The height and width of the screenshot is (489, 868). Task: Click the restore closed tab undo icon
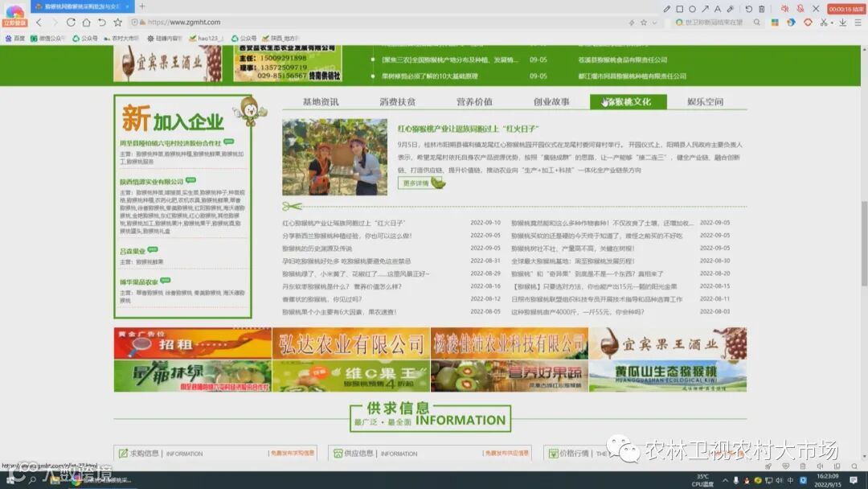click(101, 23)
